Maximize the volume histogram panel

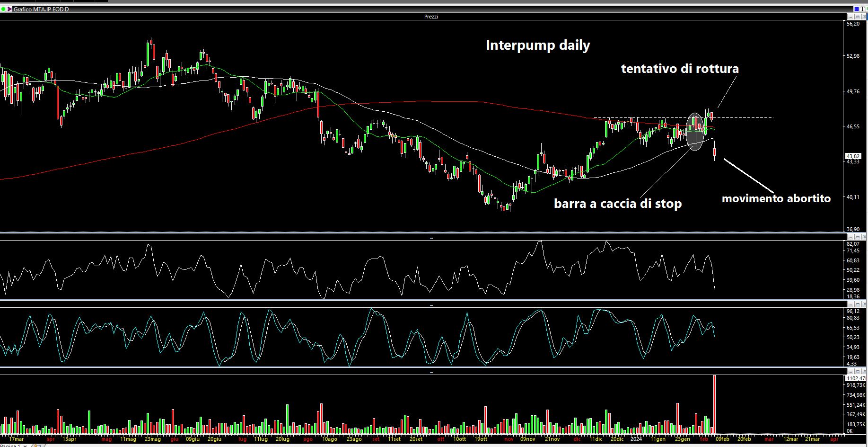click(x=858, y=371)
